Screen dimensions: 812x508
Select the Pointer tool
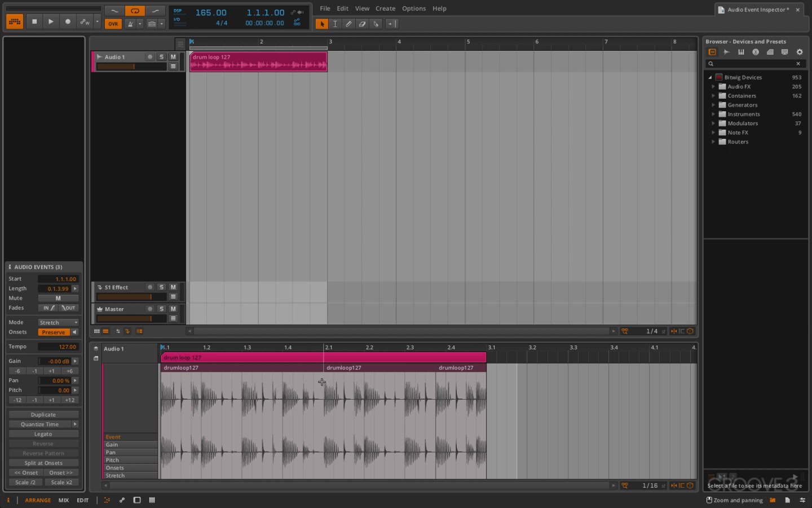pyautogui.click(x=321, y=24)
